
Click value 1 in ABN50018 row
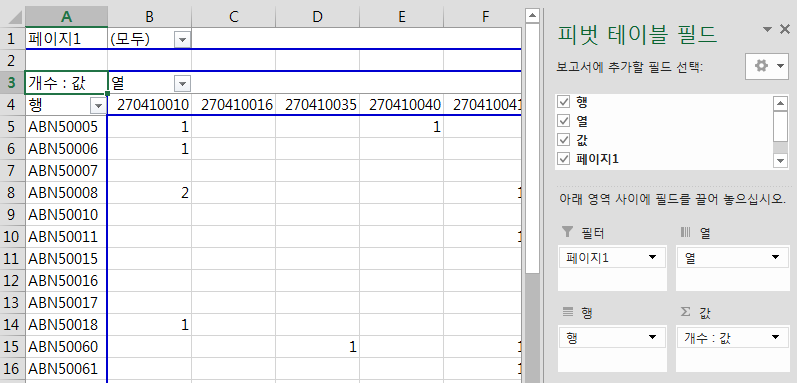coord(149,325)
